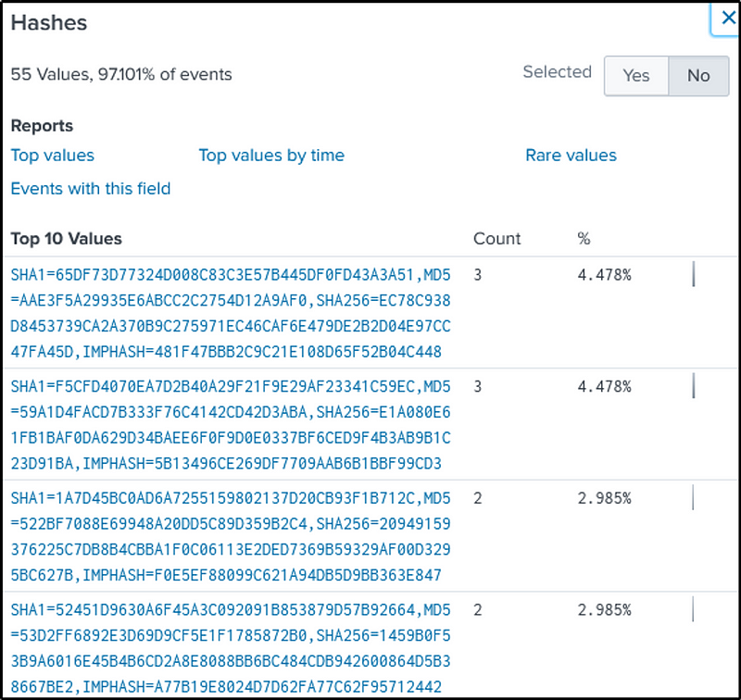Show Events with this field
The image size is (741, 700).
point(91,189)
